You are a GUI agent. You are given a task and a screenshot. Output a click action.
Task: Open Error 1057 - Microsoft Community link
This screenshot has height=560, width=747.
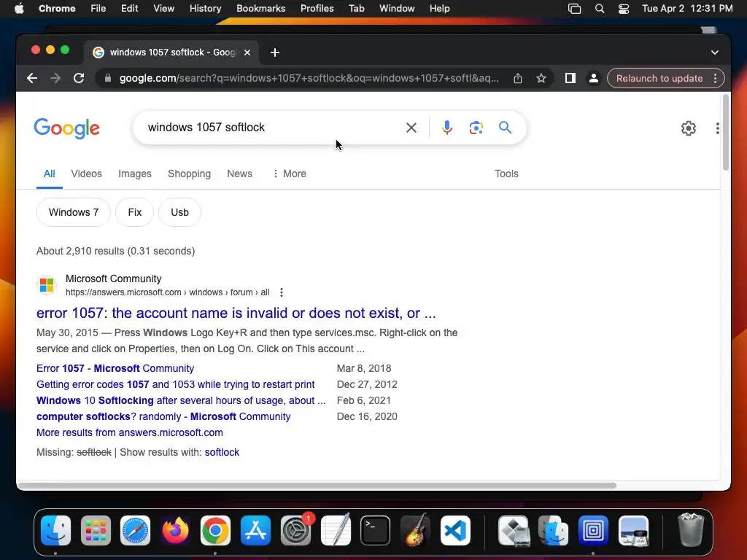click(x=115, y=368)
